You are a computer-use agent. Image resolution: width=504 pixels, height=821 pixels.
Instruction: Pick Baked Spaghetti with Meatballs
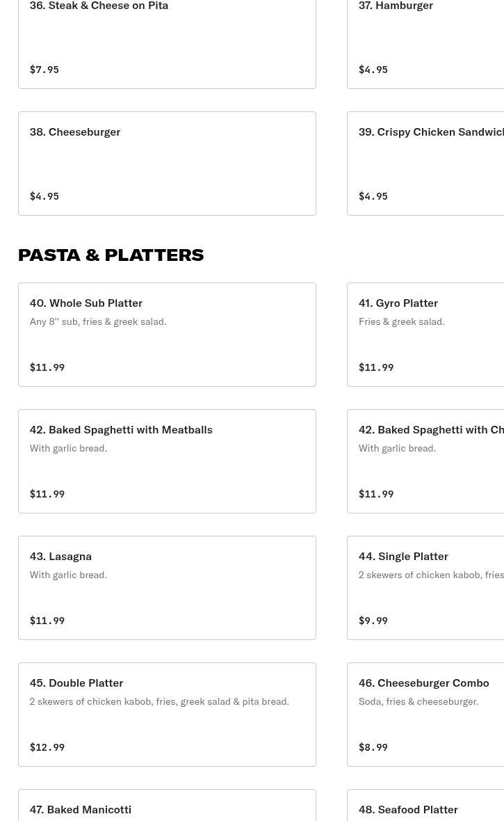(x=167, y=461)
